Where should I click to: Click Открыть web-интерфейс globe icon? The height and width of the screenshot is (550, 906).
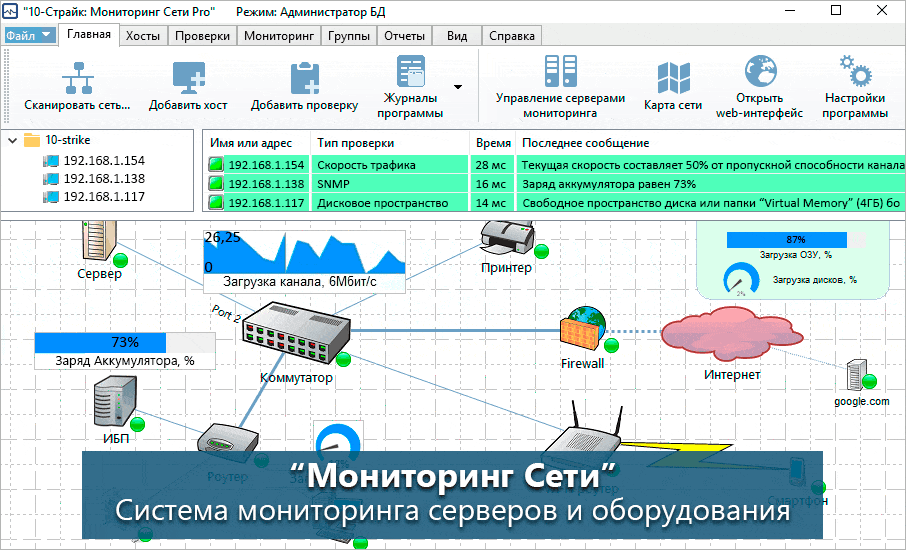coord(759,72)
